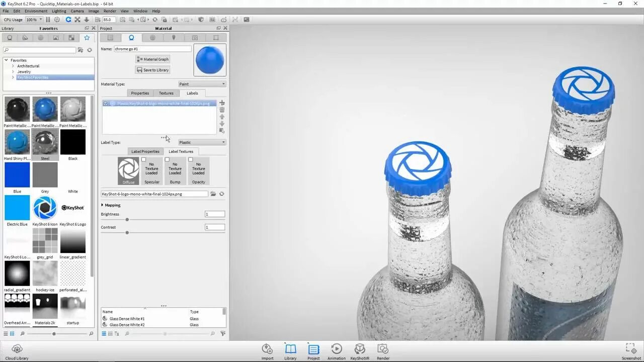The width and height of the screenshot is (644, 362).
Task: Open the Cloud Library
Action: click(x=17, y=352)
